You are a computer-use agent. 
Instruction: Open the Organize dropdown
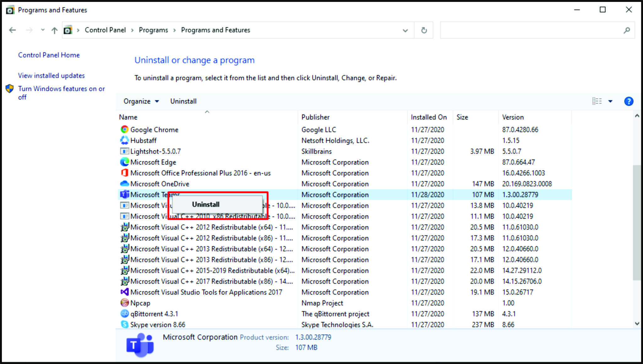pos(140,101)
